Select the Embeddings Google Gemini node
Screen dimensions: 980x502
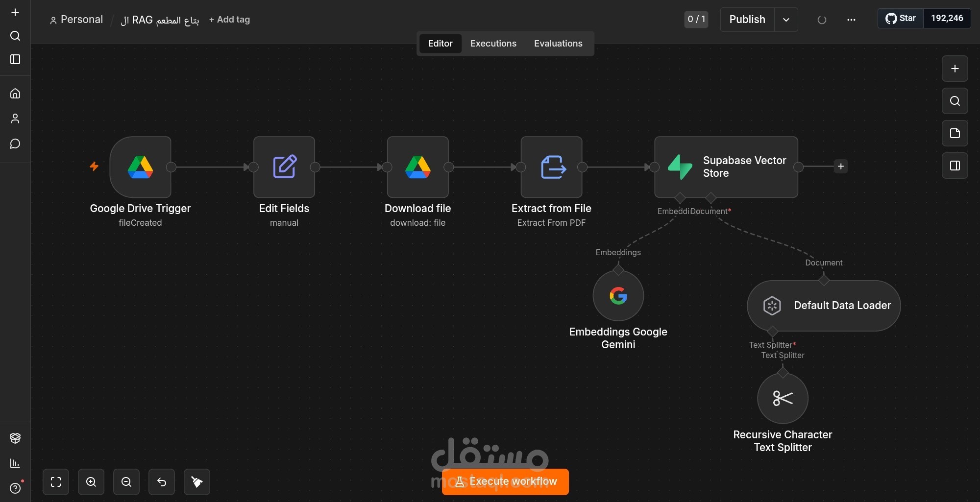618,296
